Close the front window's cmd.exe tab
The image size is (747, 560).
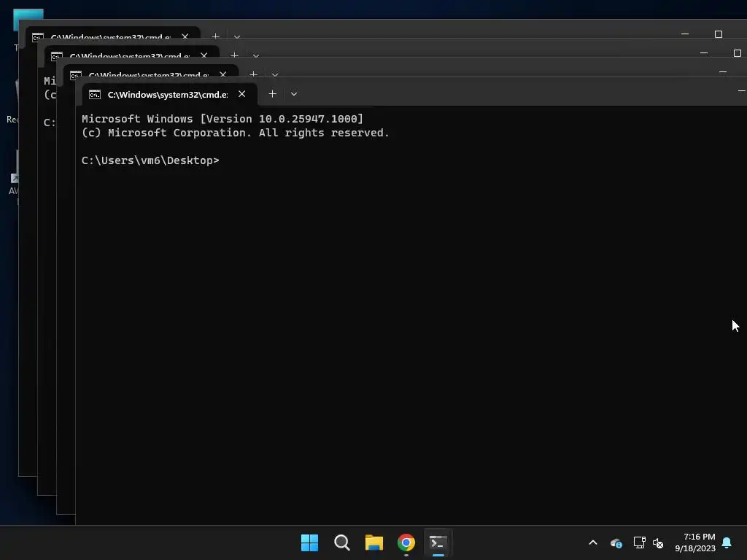point(242,94)
